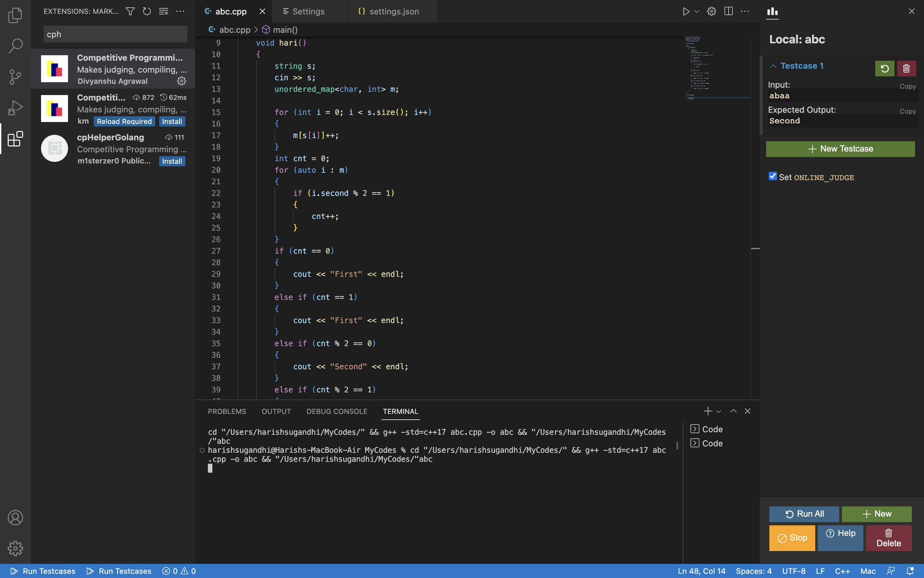Screen dimensions: 924x578
Task: Change encoding via UTF-8 status item
Action: [x=793, y=571]
